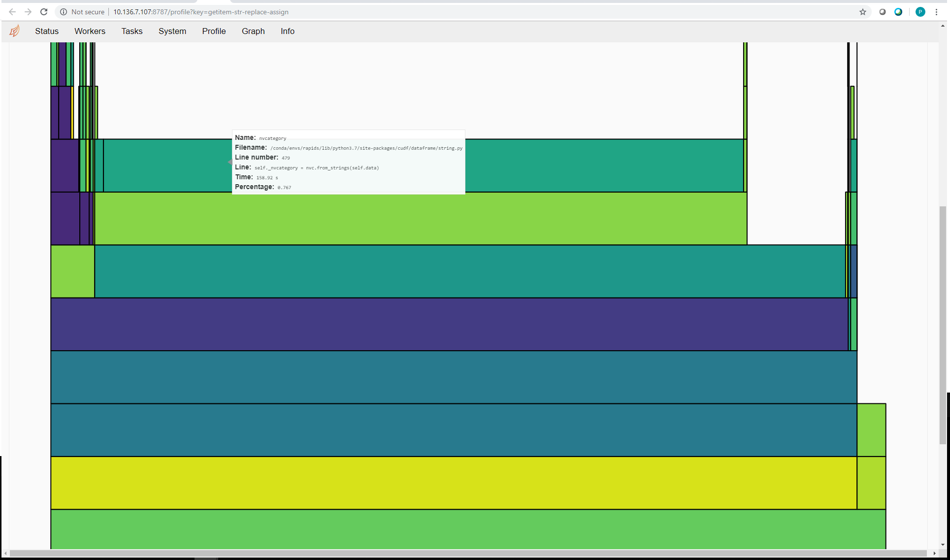Switch to the Status page

tap(46, 31)
